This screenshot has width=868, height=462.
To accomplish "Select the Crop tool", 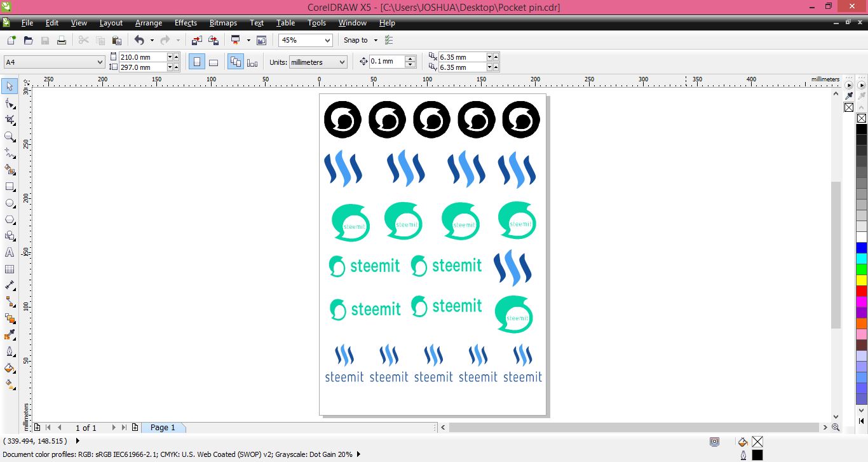I will [10, 119].
